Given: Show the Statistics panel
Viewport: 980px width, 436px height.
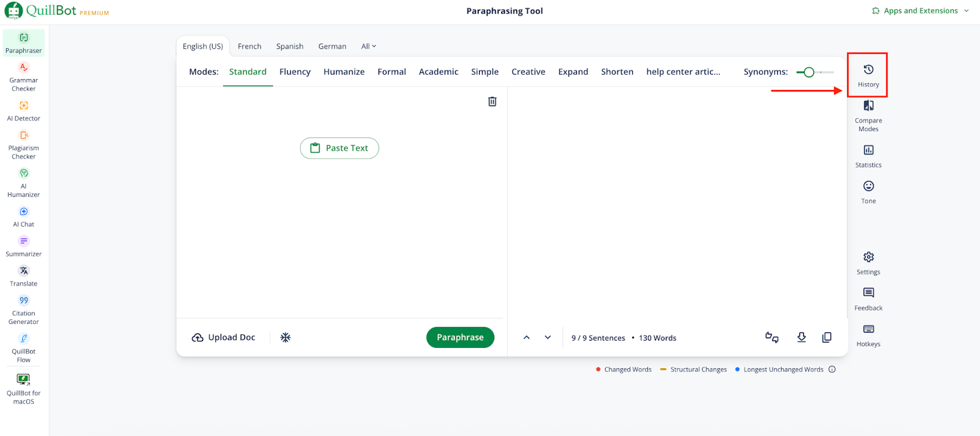Looking at the screenshot, I should tap(868, 156).
